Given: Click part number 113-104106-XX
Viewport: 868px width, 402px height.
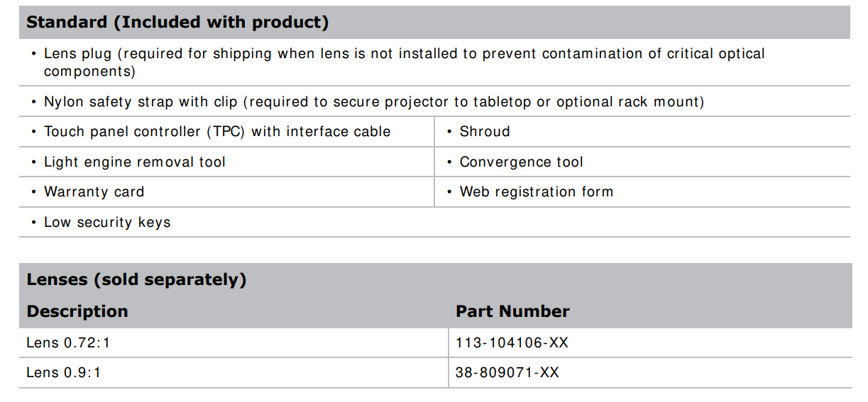Looking at the screenshot, I should (x=512, y=343).
